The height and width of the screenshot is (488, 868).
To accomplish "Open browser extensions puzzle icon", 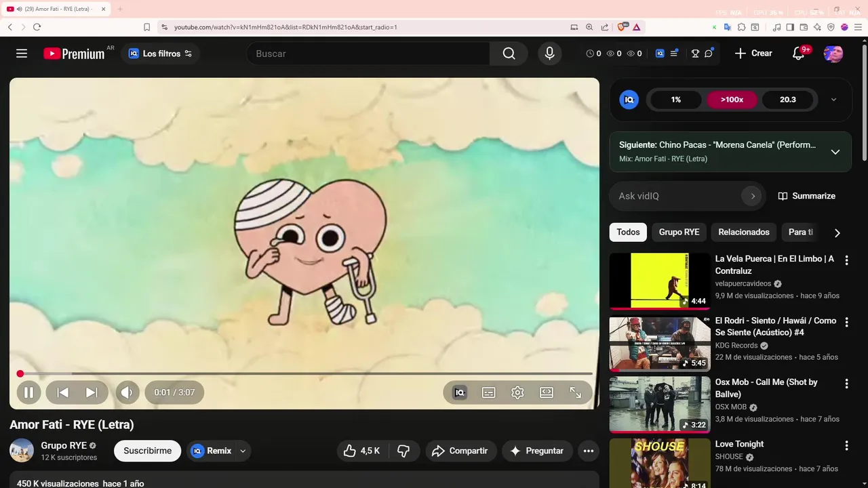I will (741, 27).
